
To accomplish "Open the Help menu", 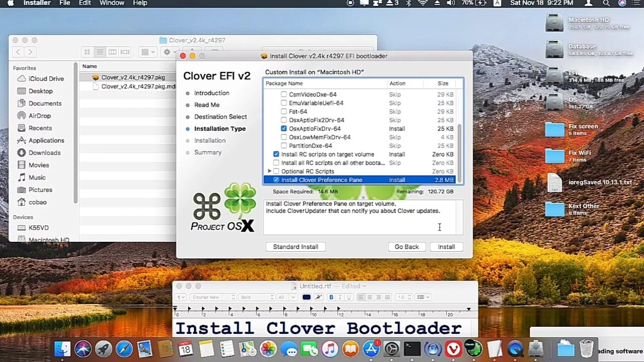I will coord(140,3).
